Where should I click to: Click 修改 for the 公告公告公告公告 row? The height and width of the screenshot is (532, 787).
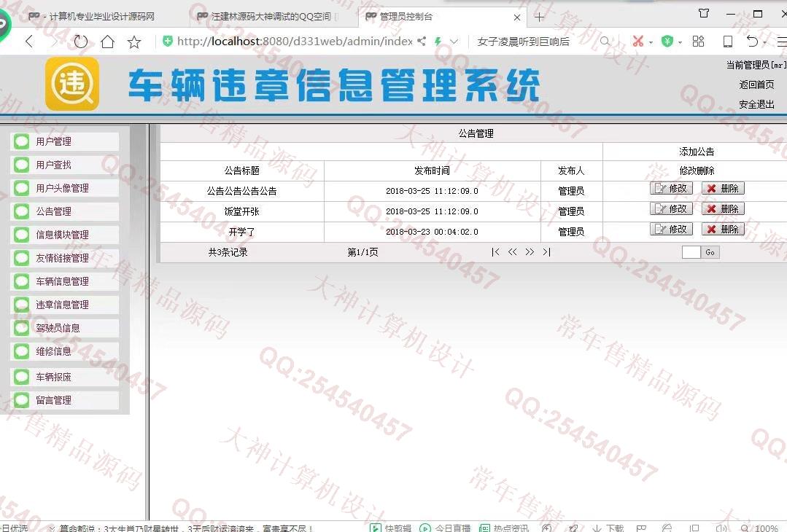coord(671,188)
